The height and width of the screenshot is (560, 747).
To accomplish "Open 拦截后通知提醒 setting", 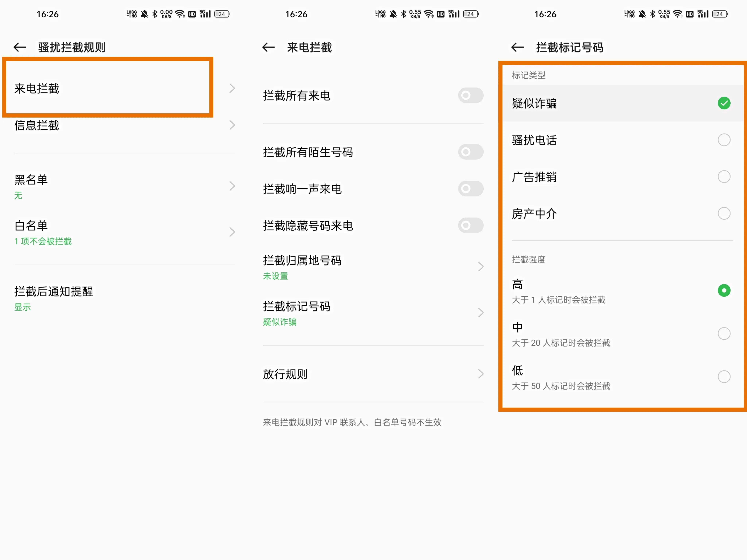I will point(125,298).
